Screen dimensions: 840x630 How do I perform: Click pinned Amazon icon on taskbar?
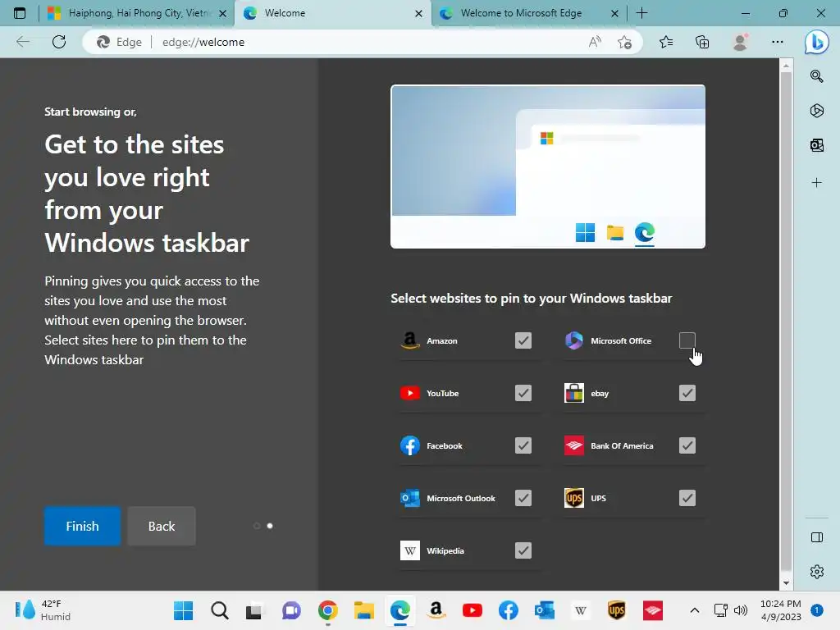(x=436, y=610)
